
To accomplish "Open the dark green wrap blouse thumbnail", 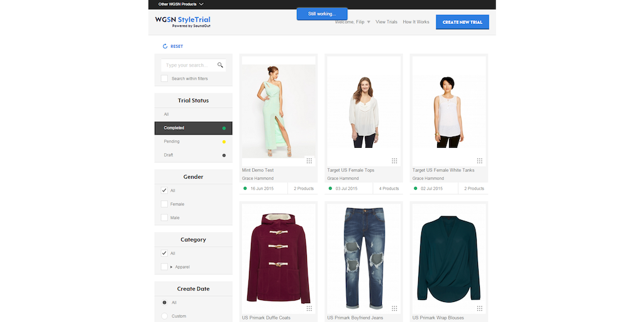I will click(x=449, y=258).
